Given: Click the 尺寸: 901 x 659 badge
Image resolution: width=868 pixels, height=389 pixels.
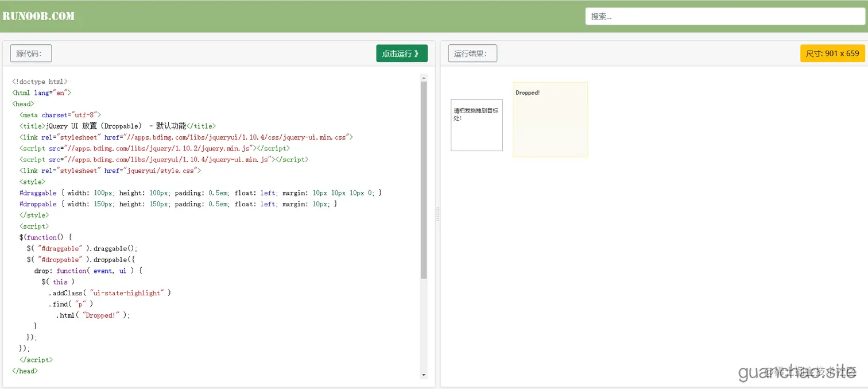Looking at the screenshot, I should tap(832, 53).
